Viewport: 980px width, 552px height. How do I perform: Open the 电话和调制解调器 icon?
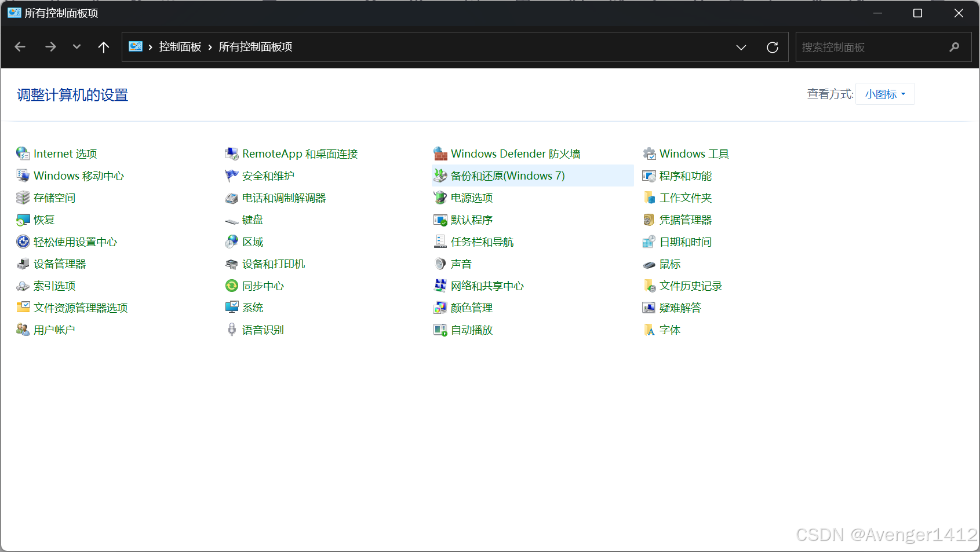(231, 198)
